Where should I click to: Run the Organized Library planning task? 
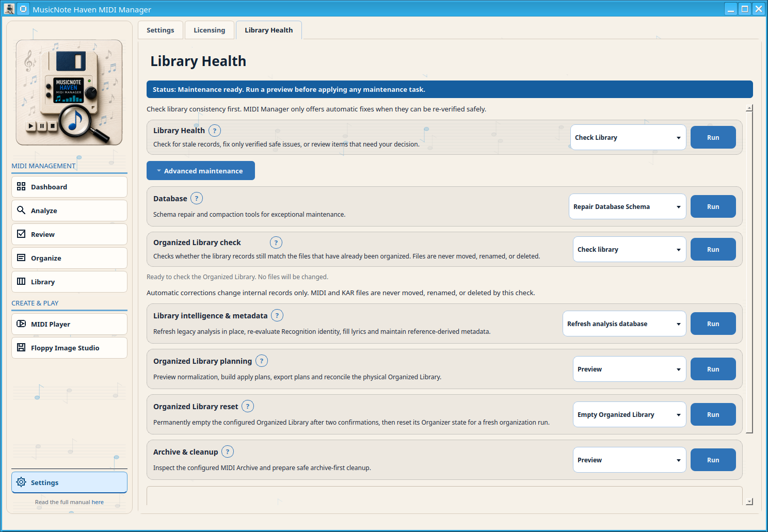pos(713,369)
